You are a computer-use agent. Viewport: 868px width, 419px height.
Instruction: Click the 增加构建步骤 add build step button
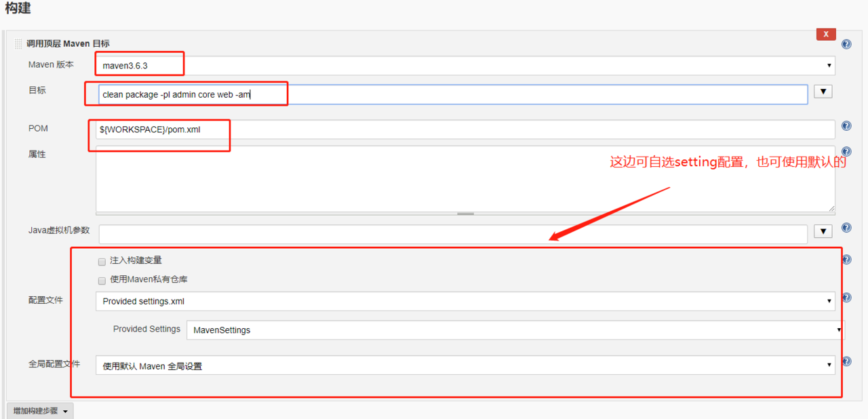(40, 411)
